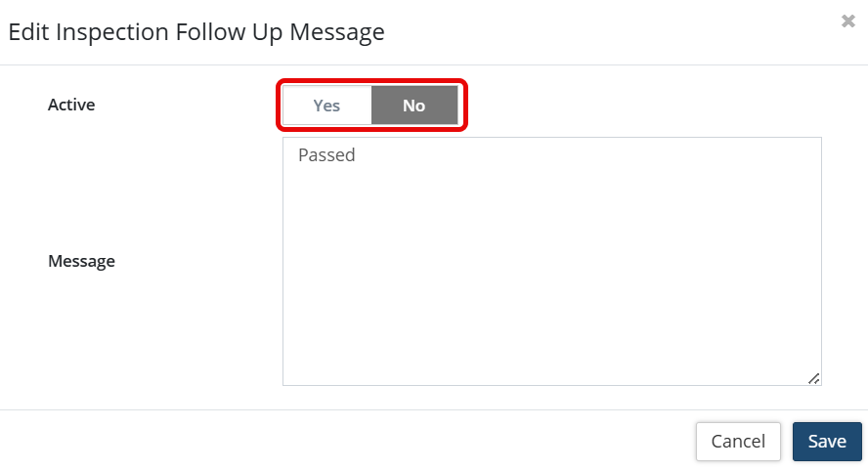Viewport: 868px width, 470px height.
Task: Click the dialog title "Edit Inspection Follow Up Message"
Action: coord(196,32)
